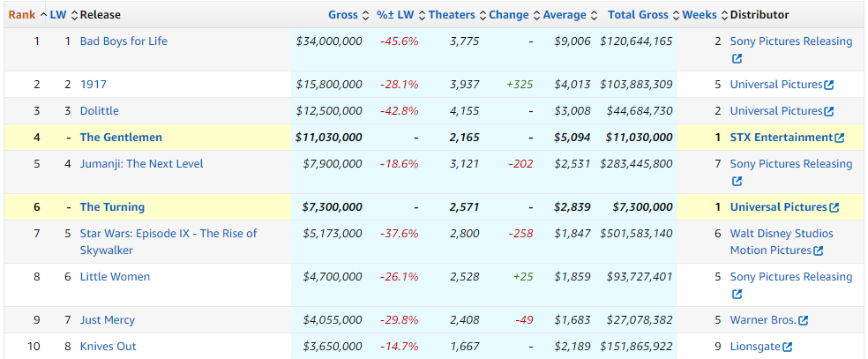The image size is (868, 359).
Task: Sort by Average column header
Action: 565,15
